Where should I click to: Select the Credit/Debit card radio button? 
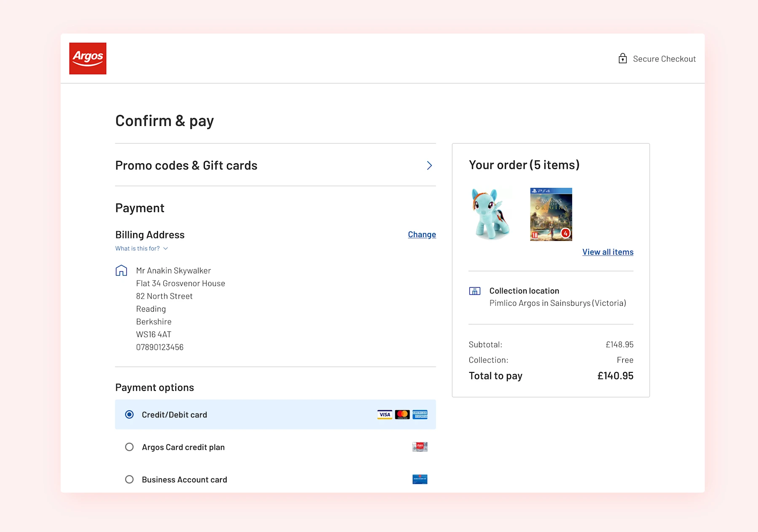point(129,414)
